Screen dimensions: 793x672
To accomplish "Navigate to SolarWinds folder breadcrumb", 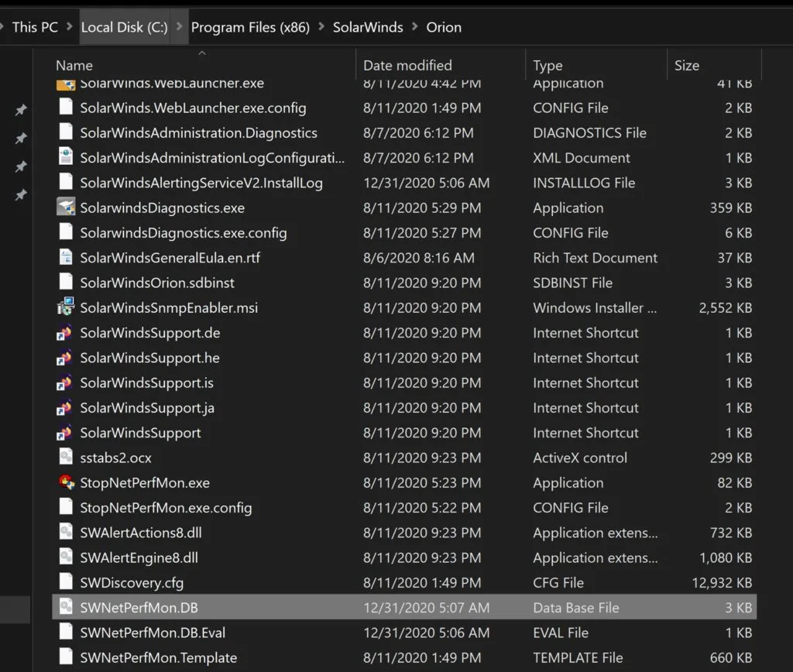I will point(368,27).
